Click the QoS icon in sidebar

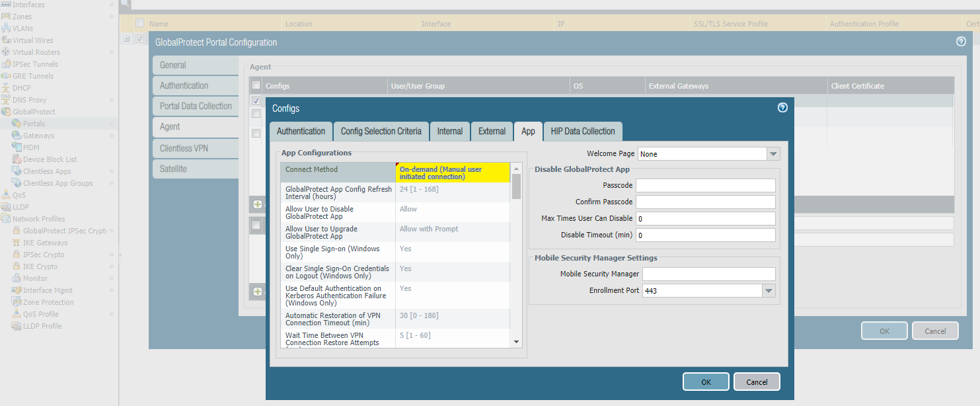(x=6, y=195)
